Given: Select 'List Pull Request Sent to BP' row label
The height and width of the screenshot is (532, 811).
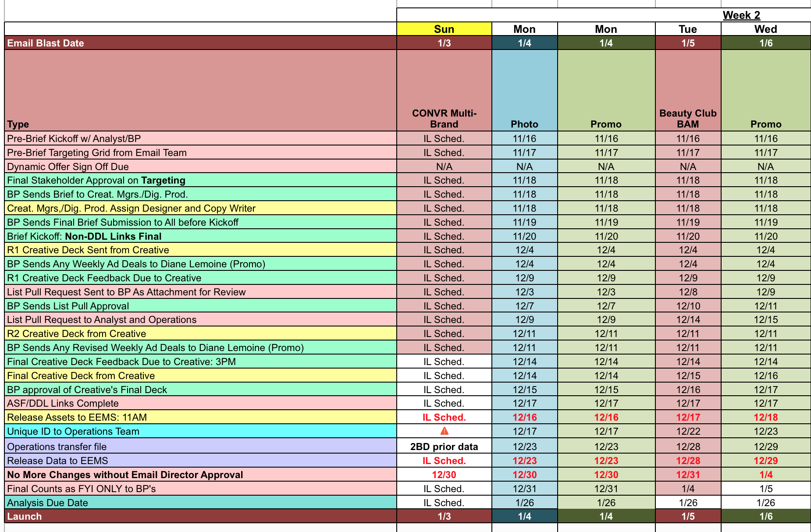Looking at the screenshot, I should tap(200, 292).
